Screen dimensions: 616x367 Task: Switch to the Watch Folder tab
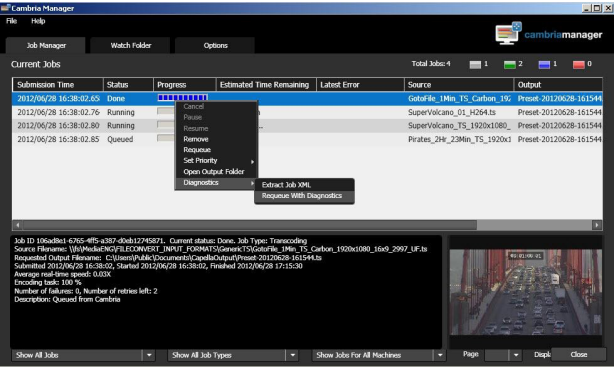[x=130, y=46]
